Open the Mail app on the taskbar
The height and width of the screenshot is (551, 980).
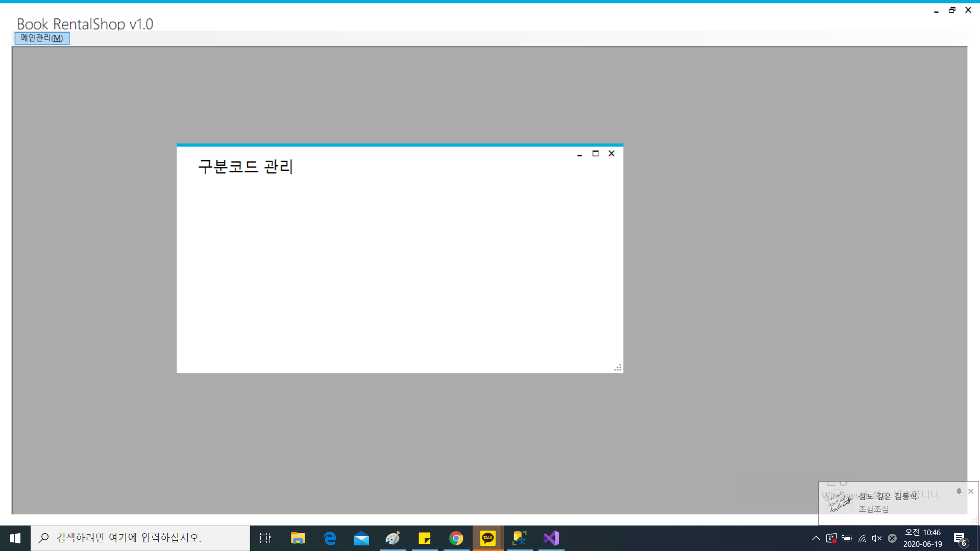coord(361,538)
